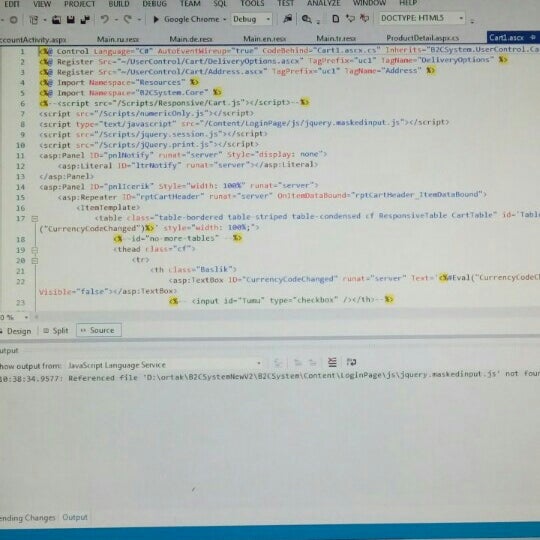The height and width of the screenshot is (540, 540).
Task: Collapse the tr block at line 20
Action: (34, 261)
